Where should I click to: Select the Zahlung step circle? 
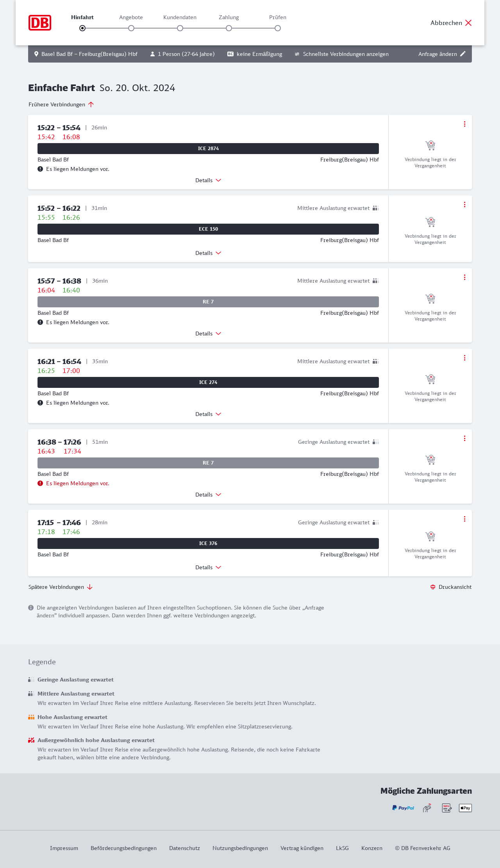click(229, 28)
